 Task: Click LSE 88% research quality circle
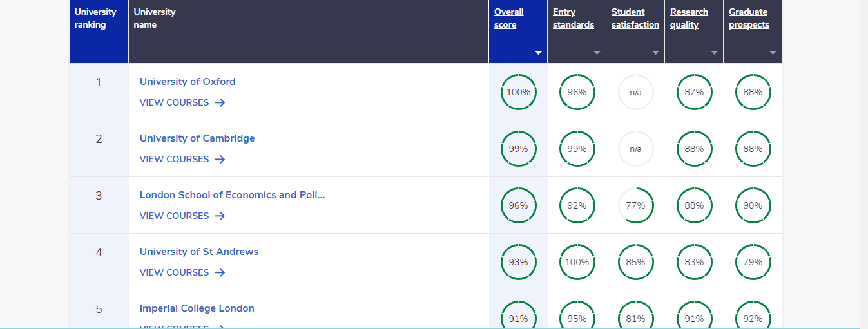[x=694, y=205]
